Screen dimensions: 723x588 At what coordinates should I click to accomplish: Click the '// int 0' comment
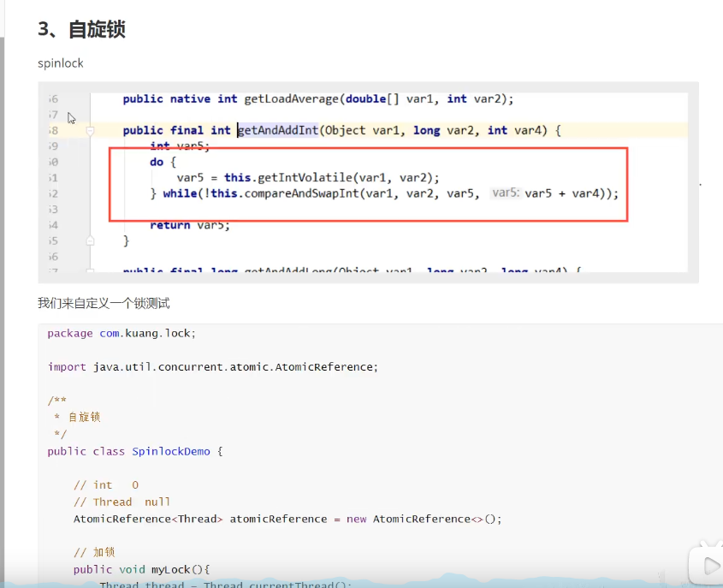(106, 485)
